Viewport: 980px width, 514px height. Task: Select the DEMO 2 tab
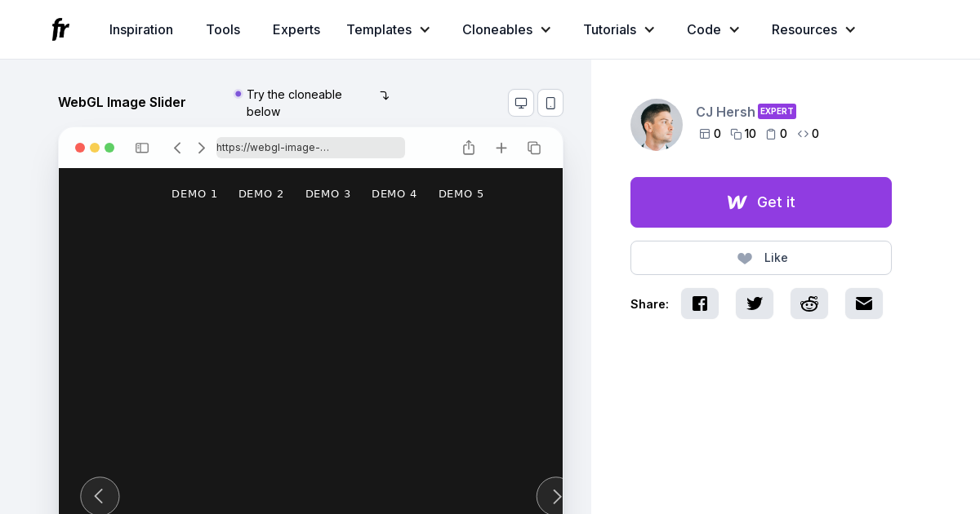point(261,193)
